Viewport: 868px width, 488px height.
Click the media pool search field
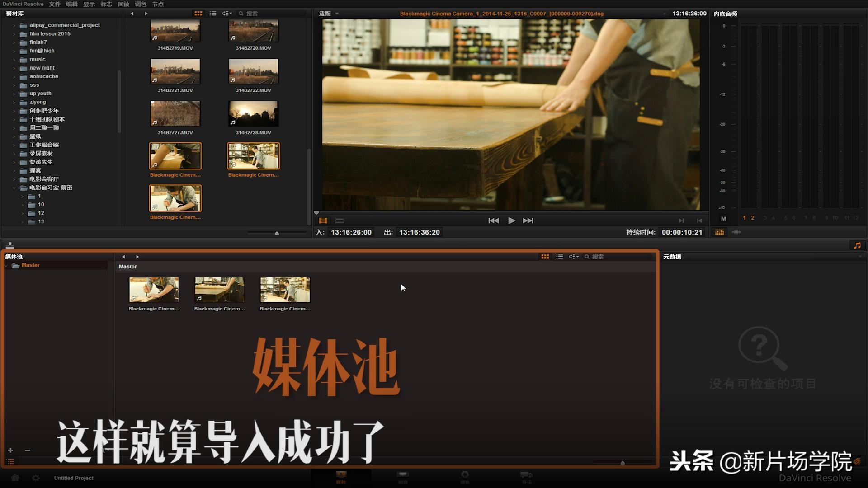click(x=618, y=257)
